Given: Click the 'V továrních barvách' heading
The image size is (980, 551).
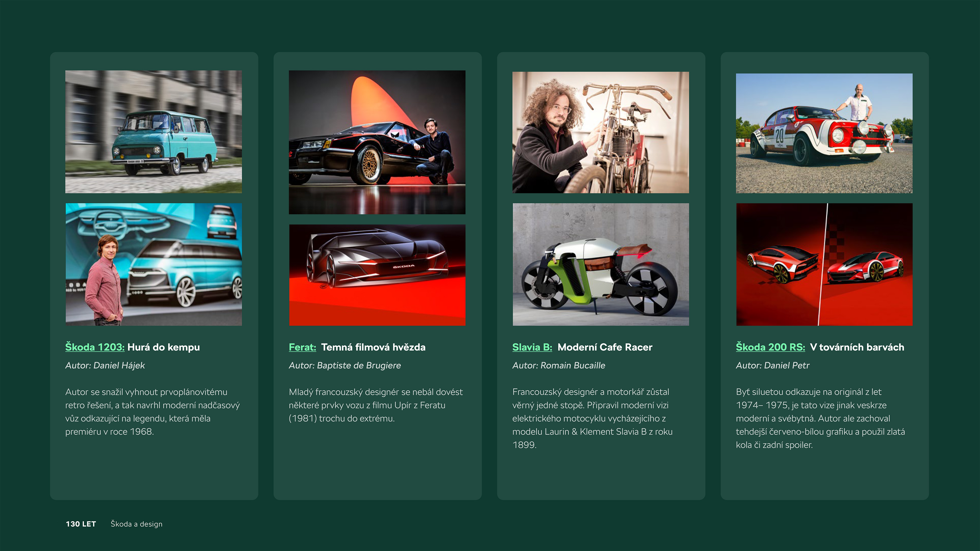Looking at the screenshot, I should (857, 347).
